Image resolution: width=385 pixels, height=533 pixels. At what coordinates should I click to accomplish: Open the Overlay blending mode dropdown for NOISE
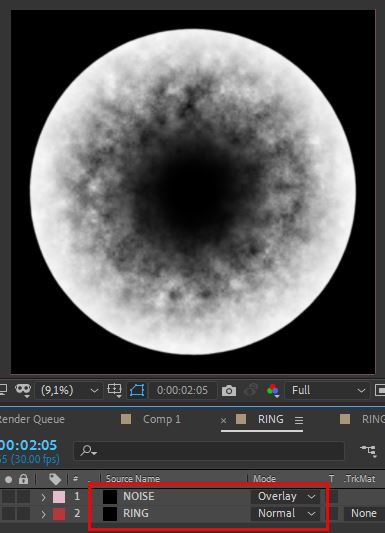tap(285, 496)
